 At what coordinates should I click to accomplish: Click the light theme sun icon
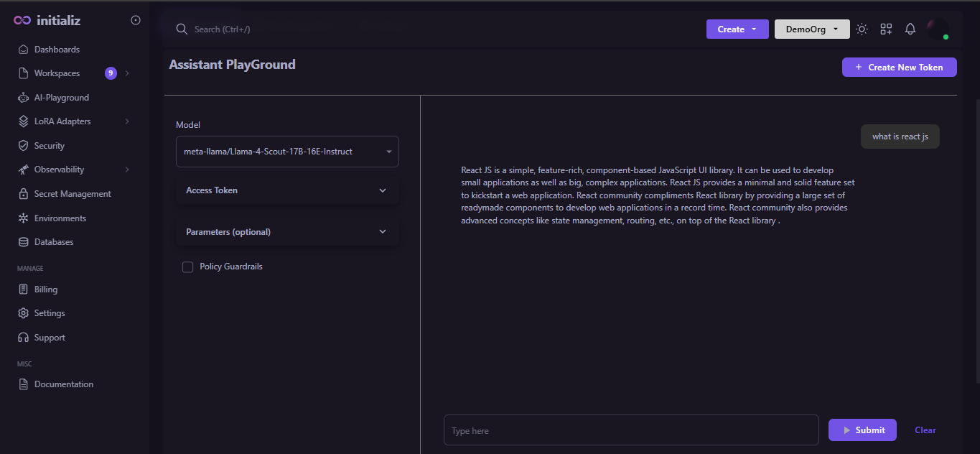[862, 29]
